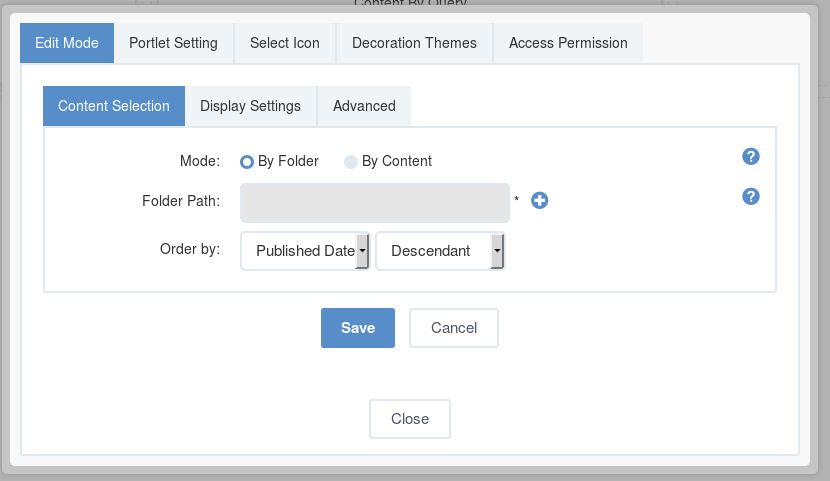830x481 pixels.
Task: Click the Folder Path input field
Action: pyautogui.click(x=375, y=203)
